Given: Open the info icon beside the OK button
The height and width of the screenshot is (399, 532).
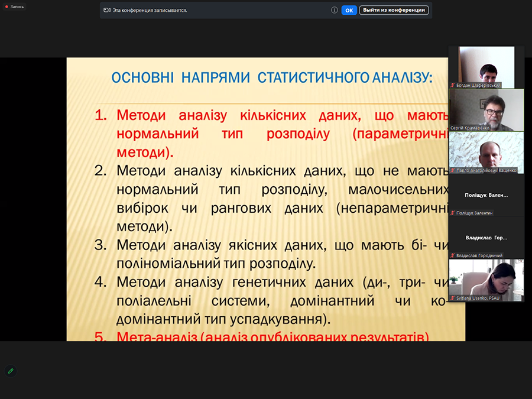Looking at the screenshot, I should pos(334,10).
